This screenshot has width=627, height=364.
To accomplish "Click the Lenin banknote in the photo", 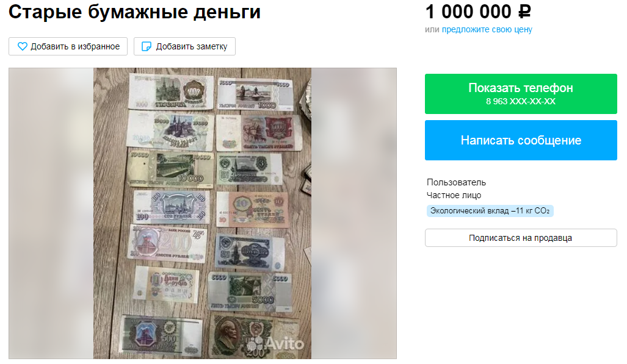I will click(255, 337).
